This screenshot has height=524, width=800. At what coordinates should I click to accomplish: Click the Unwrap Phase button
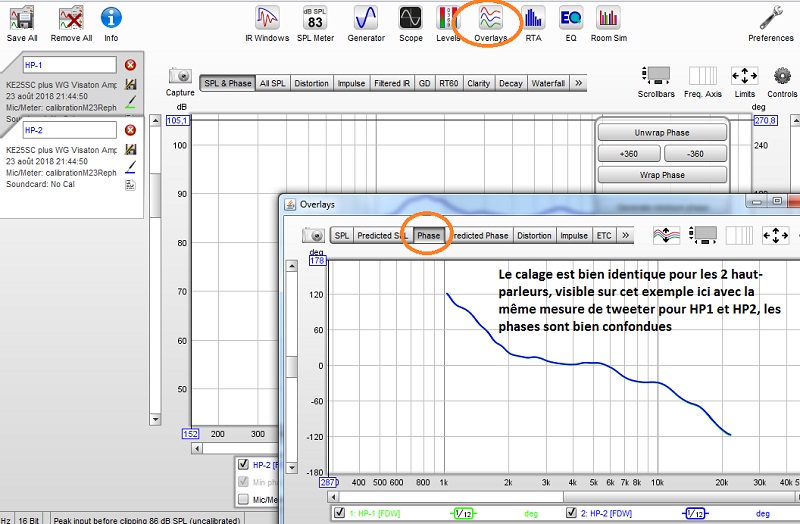[662, 133]
